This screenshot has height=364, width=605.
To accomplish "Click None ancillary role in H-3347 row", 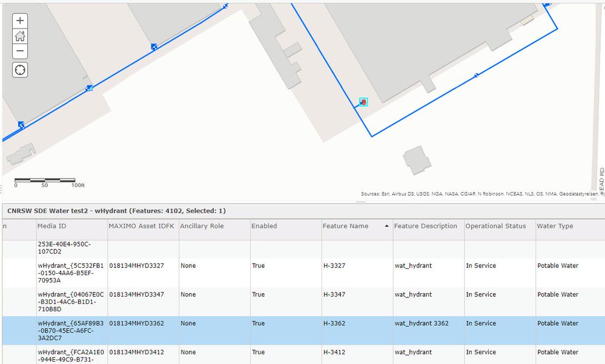I will (188, 294).
